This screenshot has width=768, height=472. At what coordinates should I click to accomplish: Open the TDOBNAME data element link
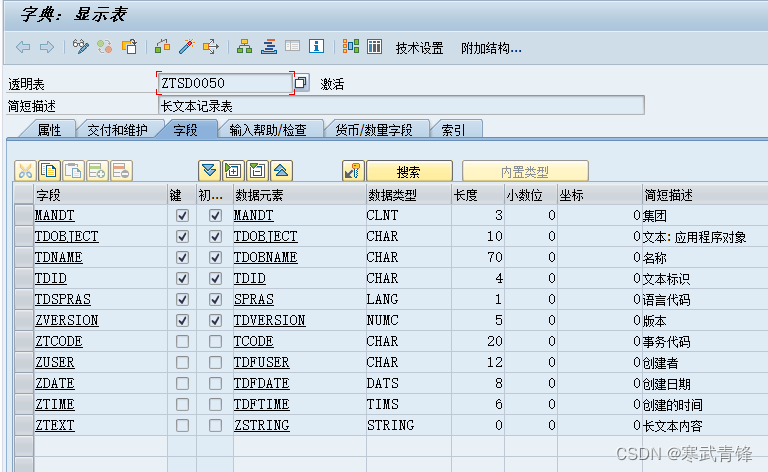pos(265,258)
